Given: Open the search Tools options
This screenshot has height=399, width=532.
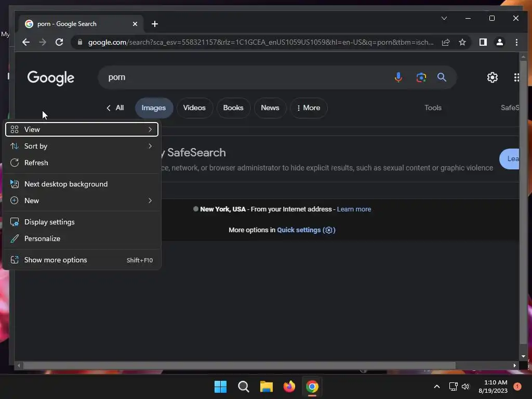Looking at the screenshot, I should tap(433, 108).
